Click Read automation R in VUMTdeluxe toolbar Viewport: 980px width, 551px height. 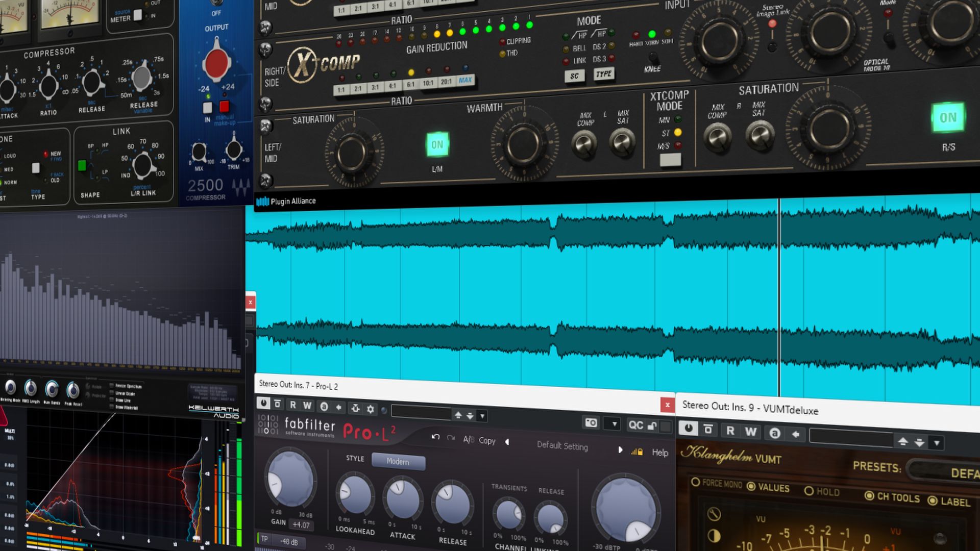click(730, 431)
